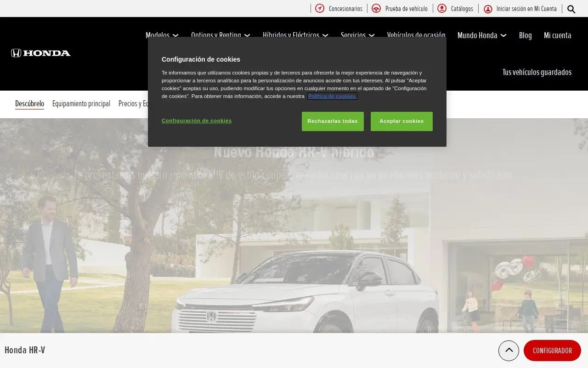Click the red CONFIGURADOR button

click(x=552, y=351)
